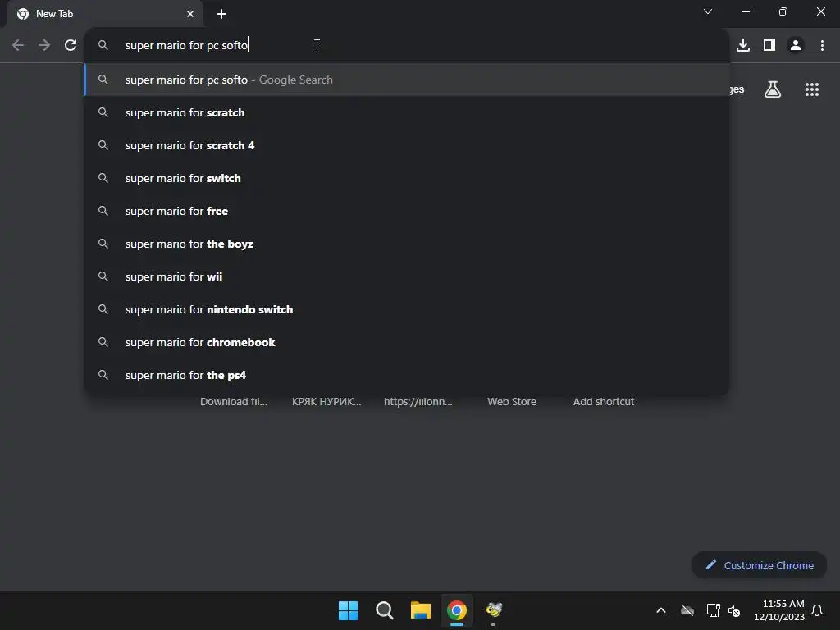Choose suggestion 'super mario for wii'
840x630 pixels.
click(x=406, y=277)
